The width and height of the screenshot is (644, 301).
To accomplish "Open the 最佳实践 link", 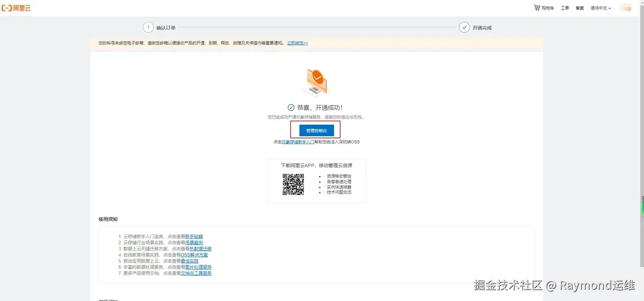I will click(x=190, y=260).
